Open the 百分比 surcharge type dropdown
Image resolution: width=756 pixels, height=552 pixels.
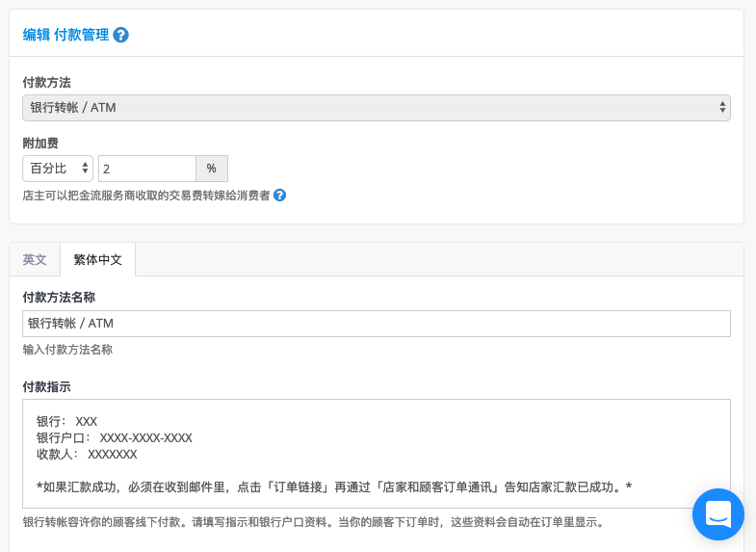58,169
